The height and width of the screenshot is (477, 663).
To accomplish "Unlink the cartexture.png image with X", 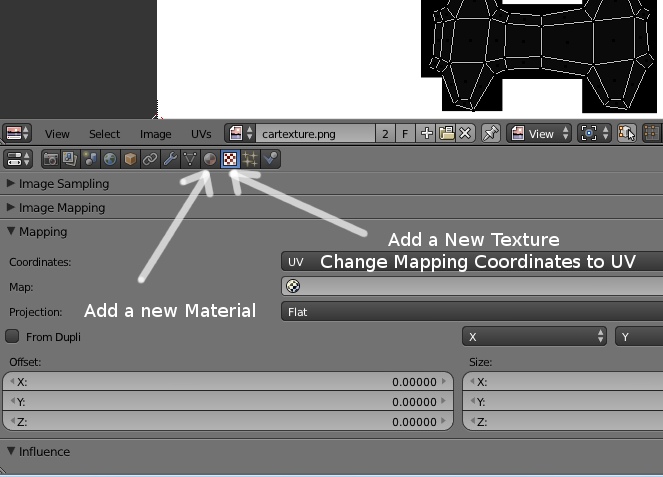I will [465, 133].
